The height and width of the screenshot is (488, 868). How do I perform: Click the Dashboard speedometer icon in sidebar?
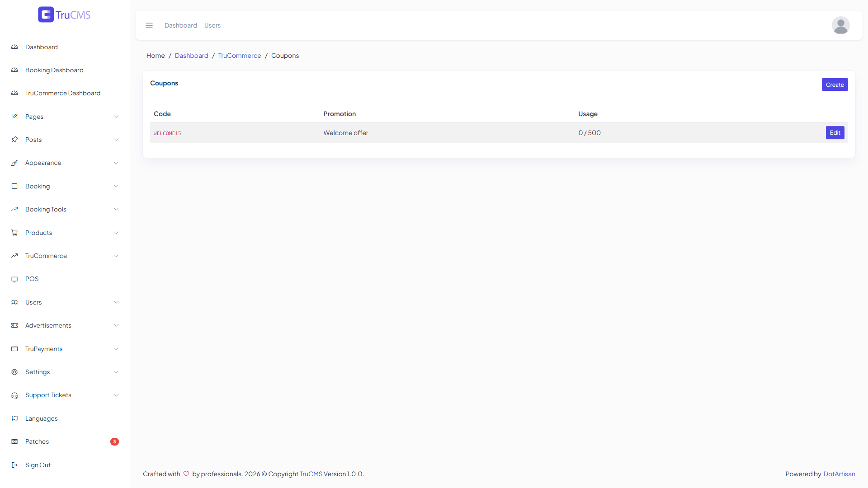pyautogui.click(x=14, y=47)
